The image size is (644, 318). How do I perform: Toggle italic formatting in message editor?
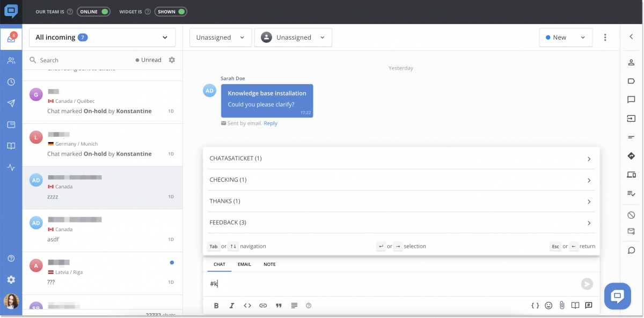coord(232,305)
